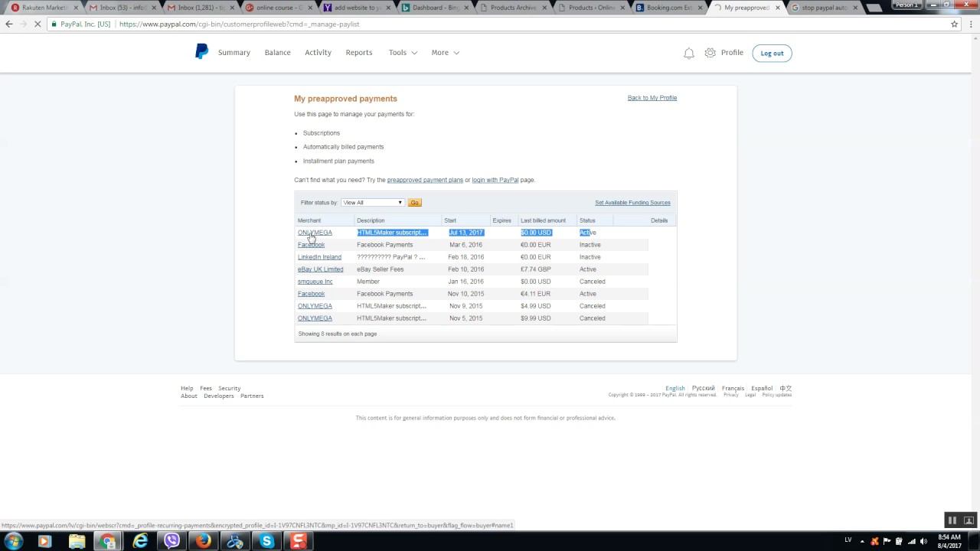The image size is (980, 551).
Task: Open the volume control in tray
Action: [923, 541]
